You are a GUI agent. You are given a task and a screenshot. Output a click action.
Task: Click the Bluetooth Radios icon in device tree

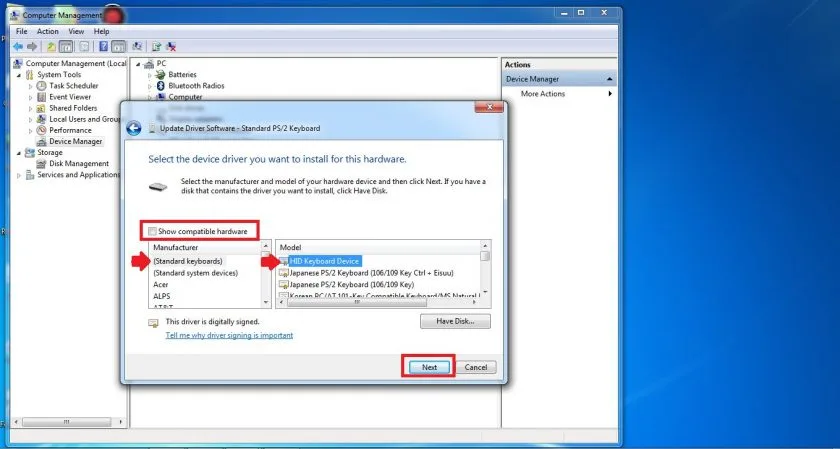(x=161, y=86)
